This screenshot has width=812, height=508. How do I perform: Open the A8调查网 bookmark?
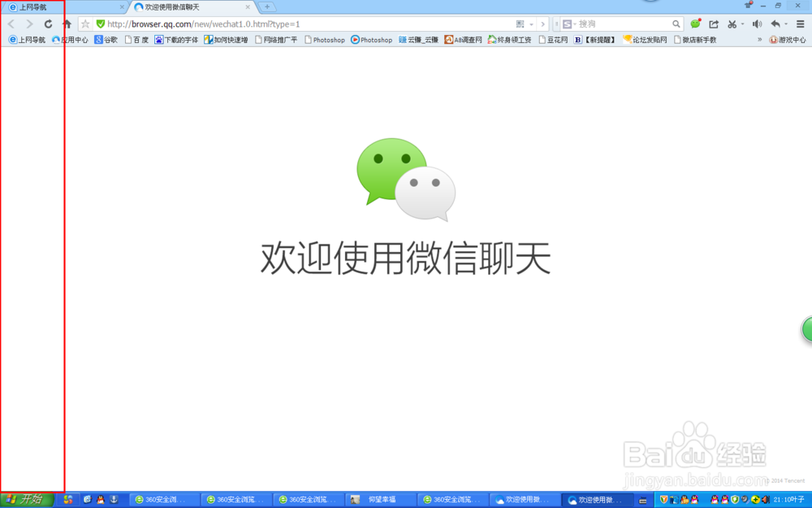coord(463,40)
